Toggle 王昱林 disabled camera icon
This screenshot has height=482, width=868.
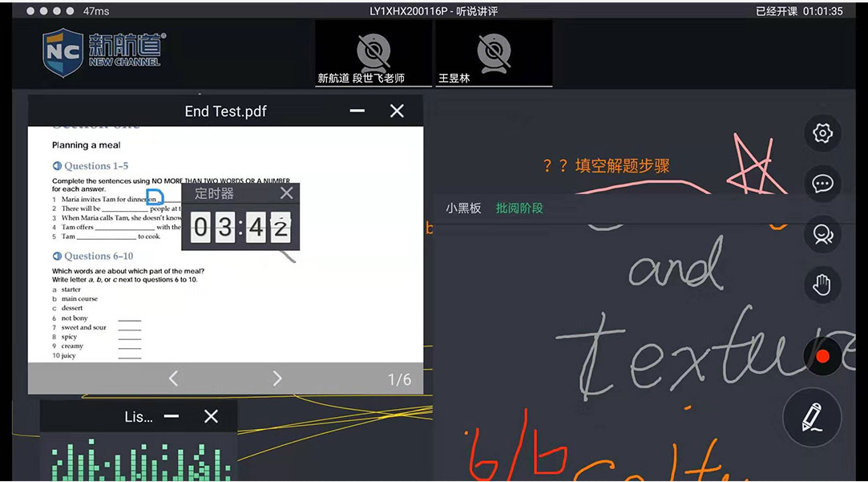click(x=494, y=52)
